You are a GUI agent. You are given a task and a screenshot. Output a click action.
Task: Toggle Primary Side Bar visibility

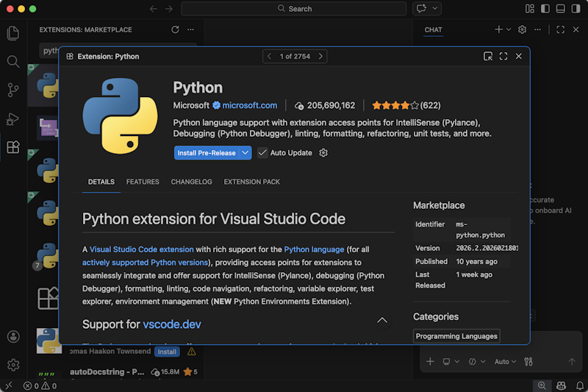tap(545, 9)
